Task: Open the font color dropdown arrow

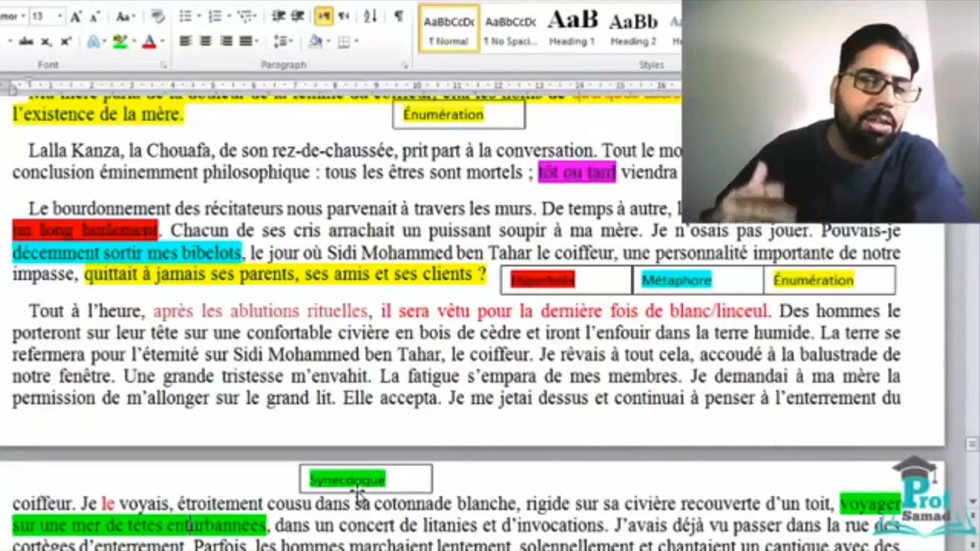Action: (162, 41)
